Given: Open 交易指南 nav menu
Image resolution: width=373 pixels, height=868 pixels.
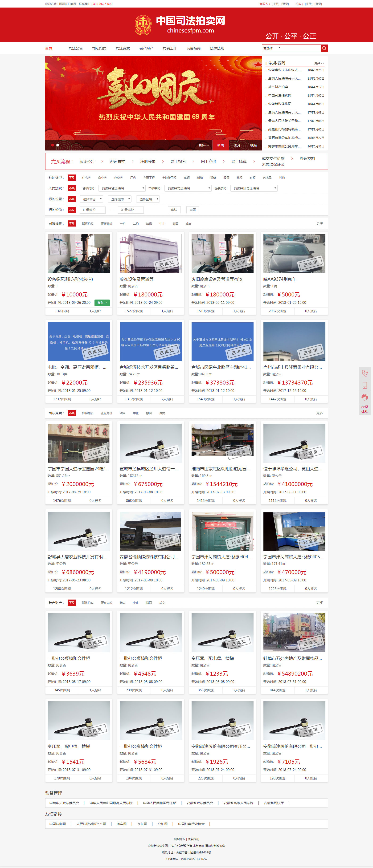Looking at the screenshot, I should point(194,48).
